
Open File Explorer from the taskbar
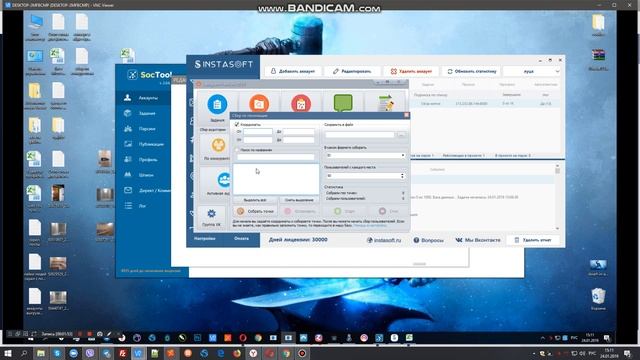pos(41,353)
